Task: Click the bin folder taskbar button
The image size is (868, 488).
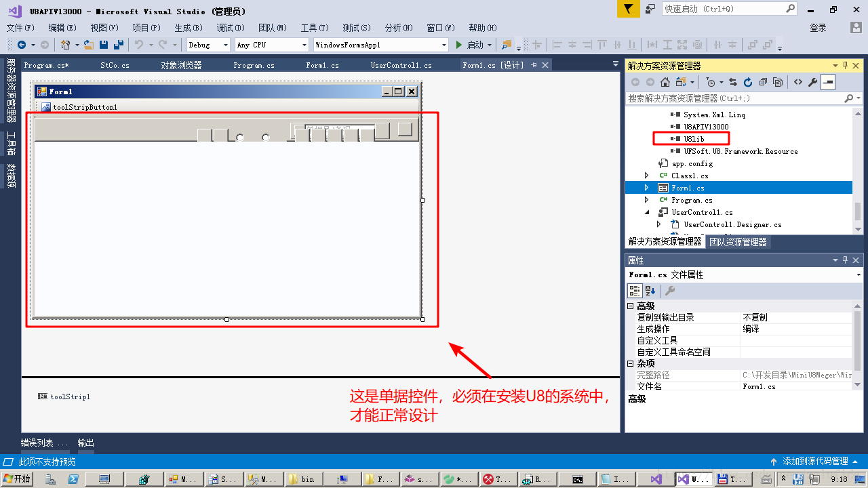Action: (302, 479)
